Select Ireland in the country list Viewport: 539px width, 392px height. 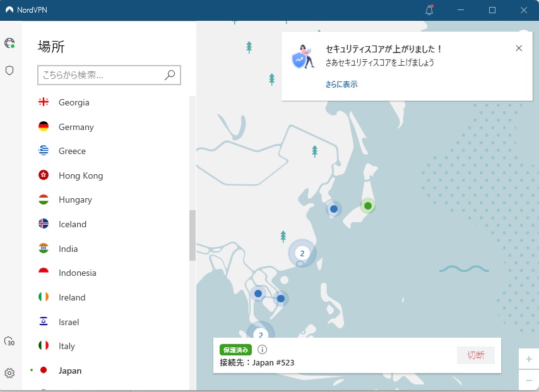click(72, 297)
